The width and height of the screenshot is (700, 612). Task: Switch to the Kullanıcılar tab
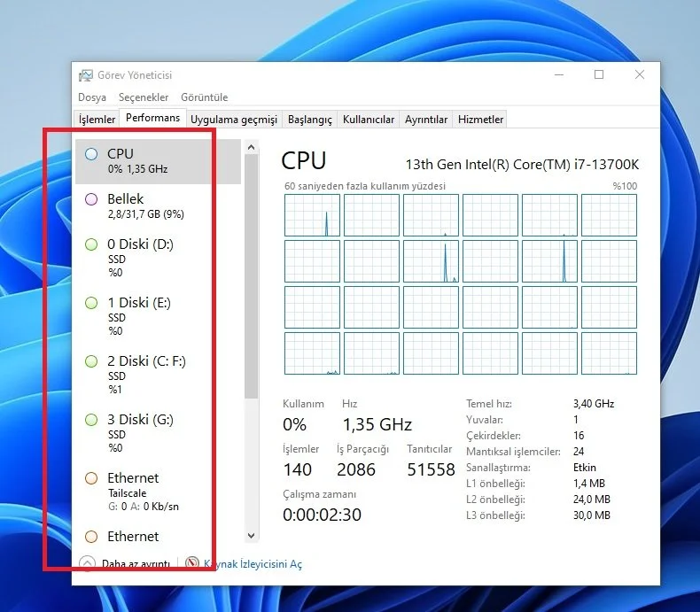(369, 119)
